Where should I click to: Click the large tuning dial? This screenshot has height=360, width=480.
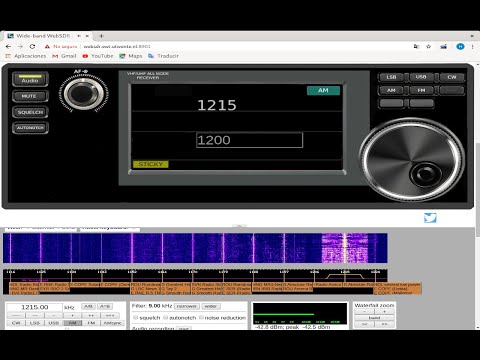click(412, 160)
